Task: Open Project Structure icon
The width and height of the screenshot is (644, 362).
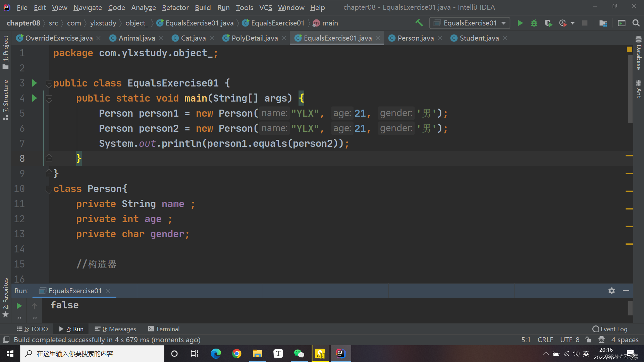Action: [x=603, y=23]
